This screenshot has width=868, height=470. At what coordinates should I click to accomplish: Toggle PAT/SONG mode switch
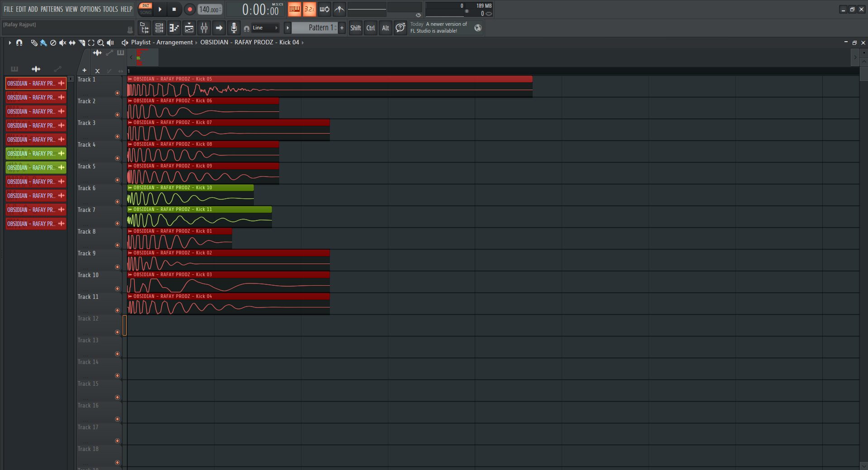coord(146,9)
